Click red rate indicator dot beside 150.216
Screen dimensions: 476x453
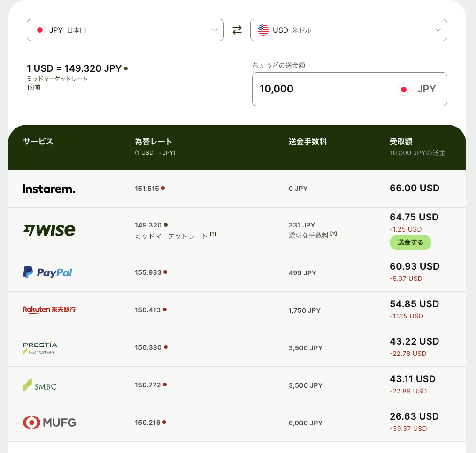point(164,422)
